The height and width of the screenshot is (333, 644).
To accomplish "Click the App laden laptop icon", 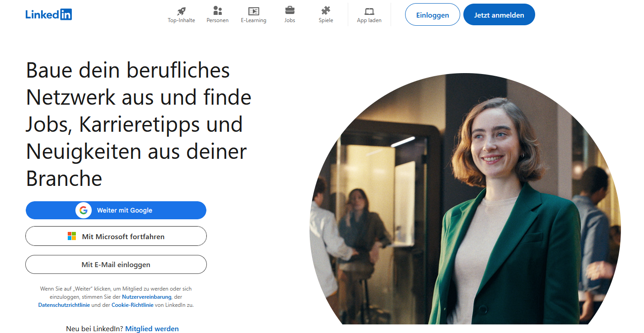I will pyautogui.click(x=369, y=10).
